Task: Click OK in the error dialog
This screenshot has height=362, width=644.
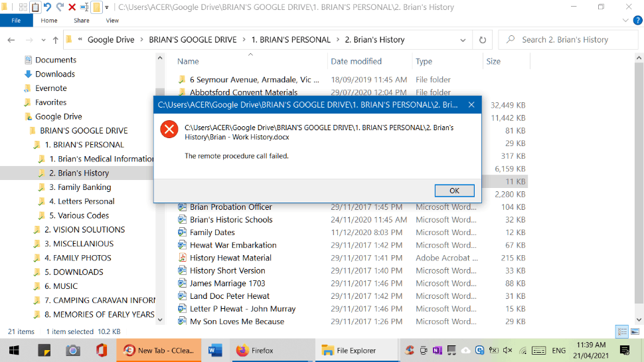Action: point(454,191)
